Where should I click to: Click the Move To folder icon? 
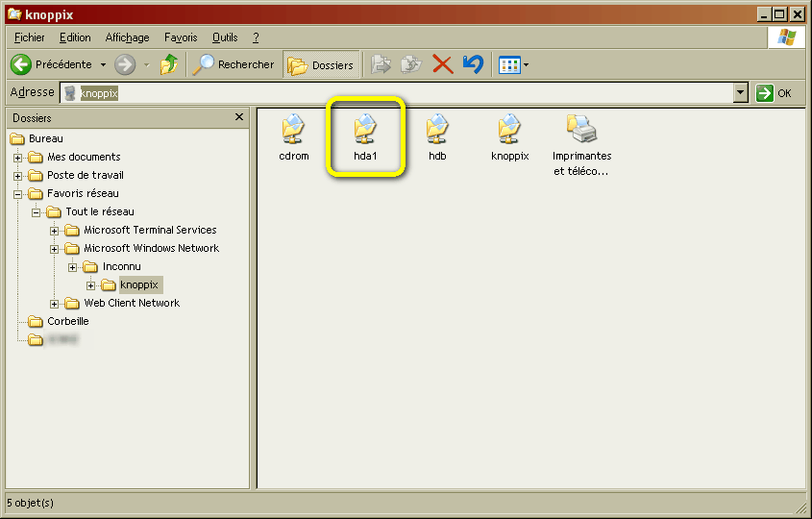[381, 64]
